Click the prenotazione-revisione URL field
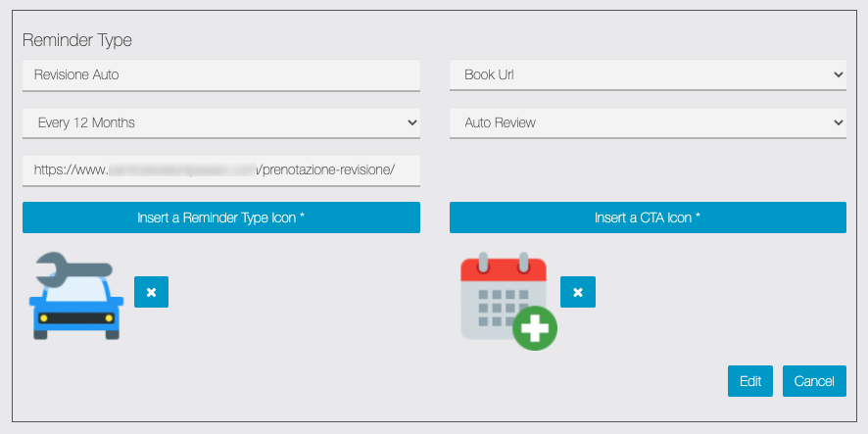Viewport: 868px width, 434px height. pos(325,169)
